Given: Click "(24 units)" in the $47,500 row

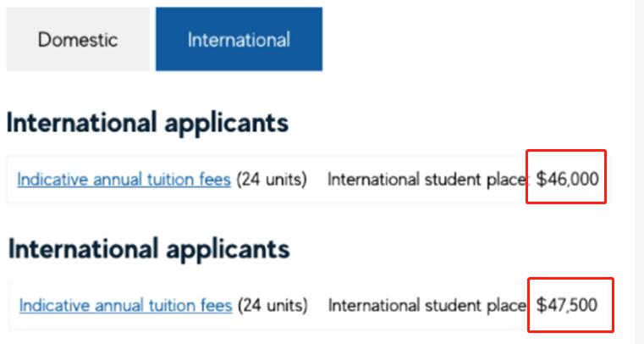Looking at the screenshot, I should coord(272,305).
